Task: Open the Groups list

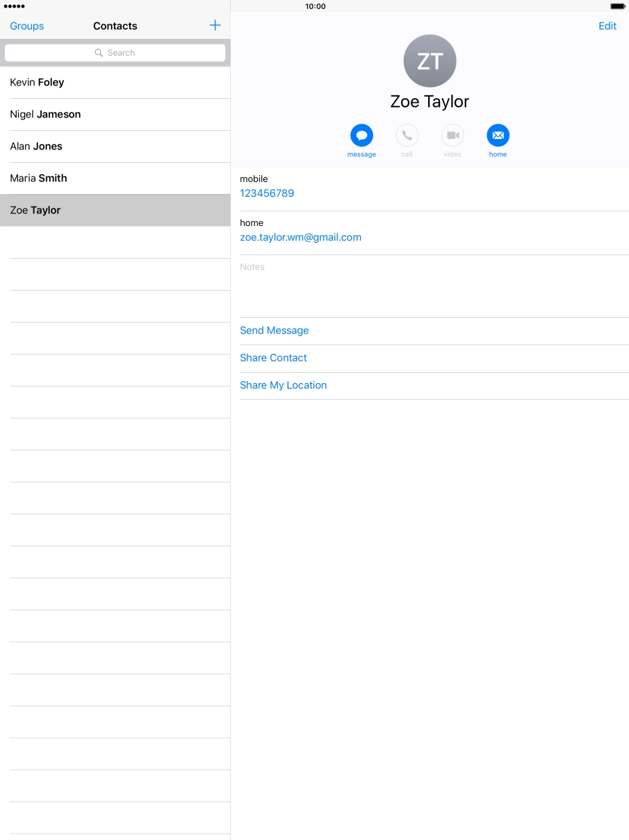Action: 27,26
